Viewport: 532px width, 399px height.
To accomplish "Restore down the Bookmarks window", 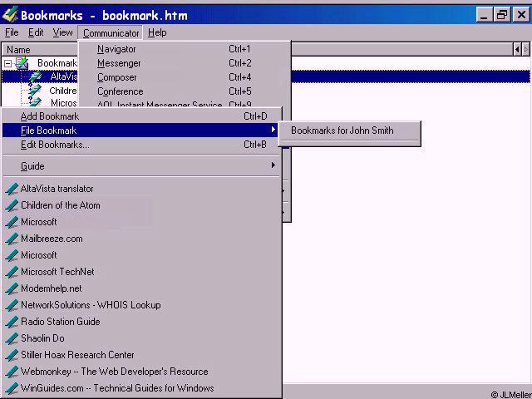I will click(502, 15).
